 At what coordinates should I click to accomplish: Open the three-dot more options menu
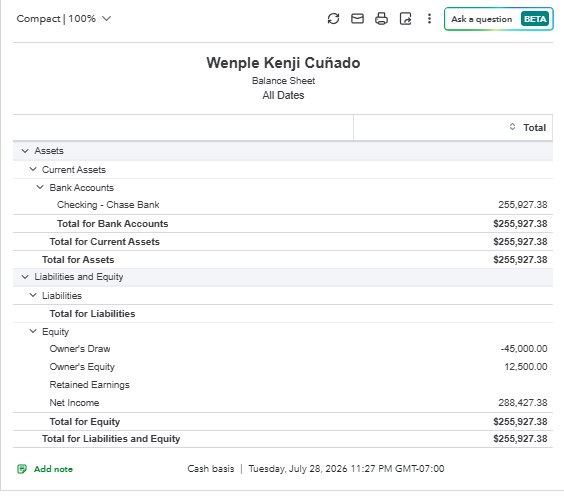429,19
